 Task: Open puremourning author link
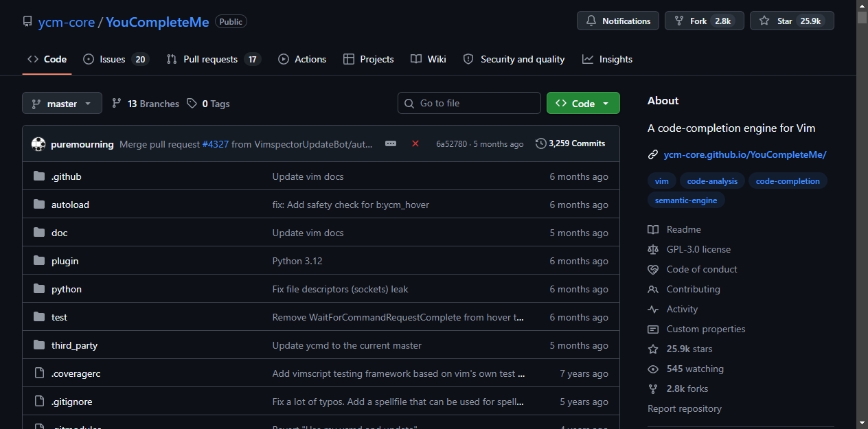(x=82, y=144)
